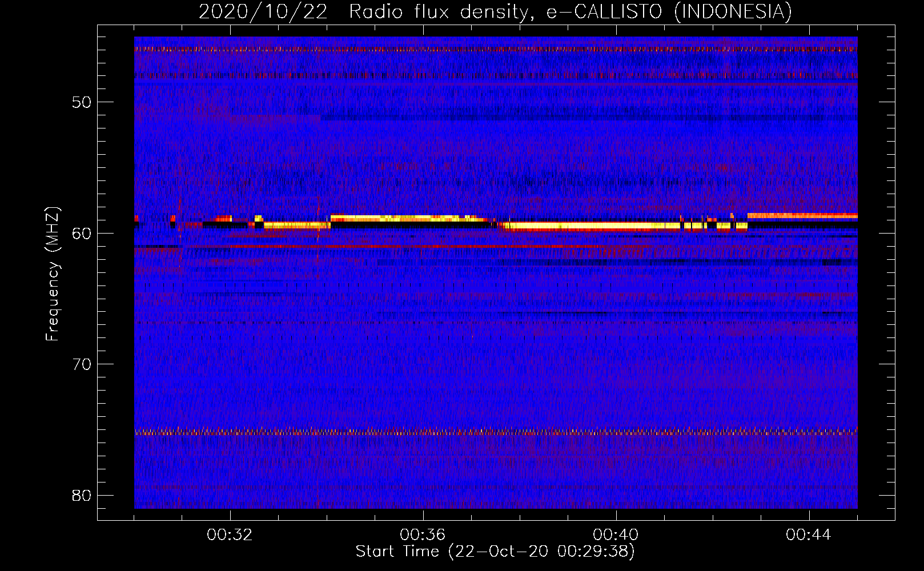
Task: Click the '00:32' time tick label
Action: coord(230,535)
